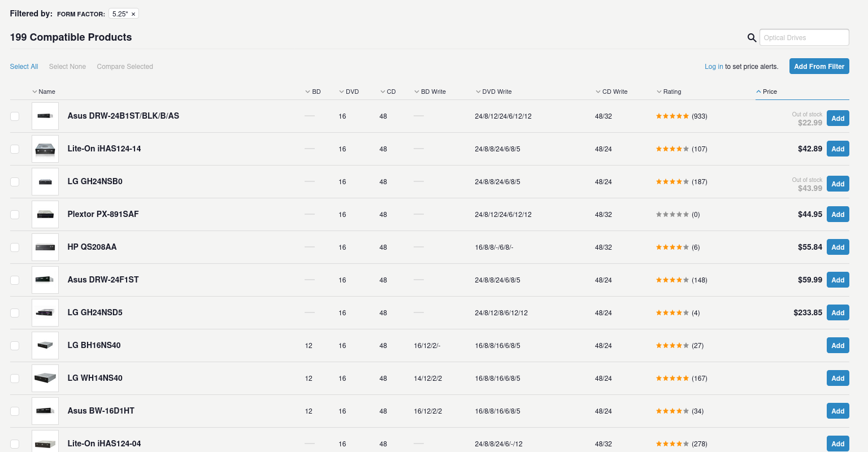The height and width of the screenshot is (452, 868).
Task: Focus the Optical Drives search field
Action: pos(804,37)
